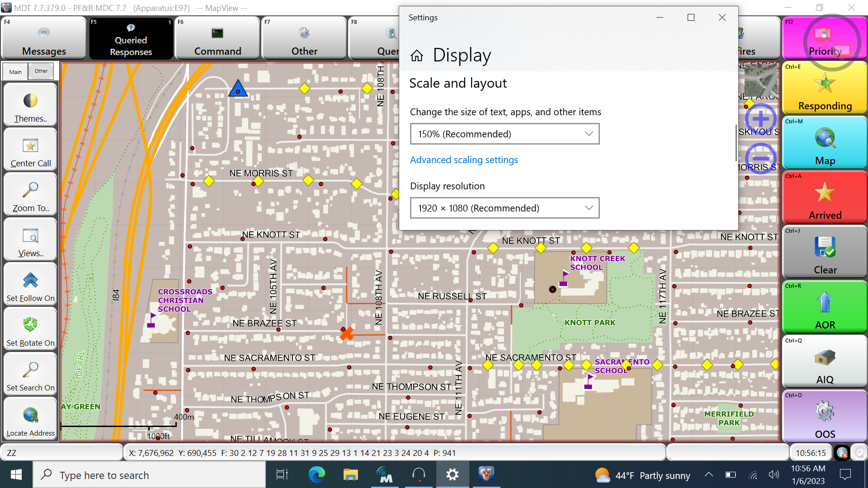Zoom in with the map plus control
868x488 pixels.
(761, 119)
